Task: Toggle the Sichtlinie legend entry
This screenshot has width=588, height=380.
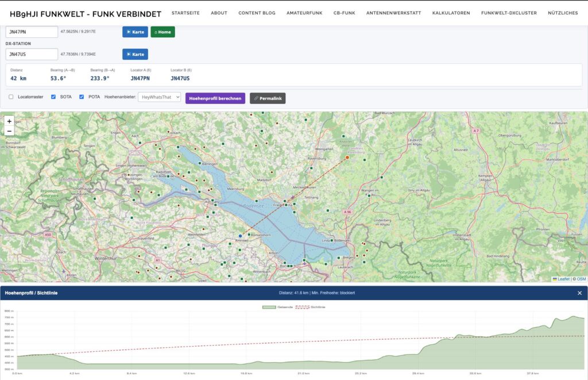Action: coord(311,307)
